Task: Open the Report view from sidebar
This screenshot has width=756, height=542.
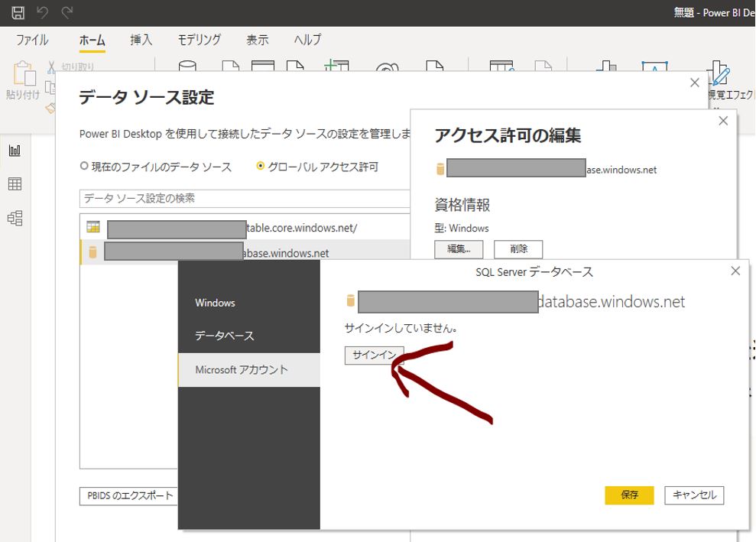Action: tap(15, 151)
